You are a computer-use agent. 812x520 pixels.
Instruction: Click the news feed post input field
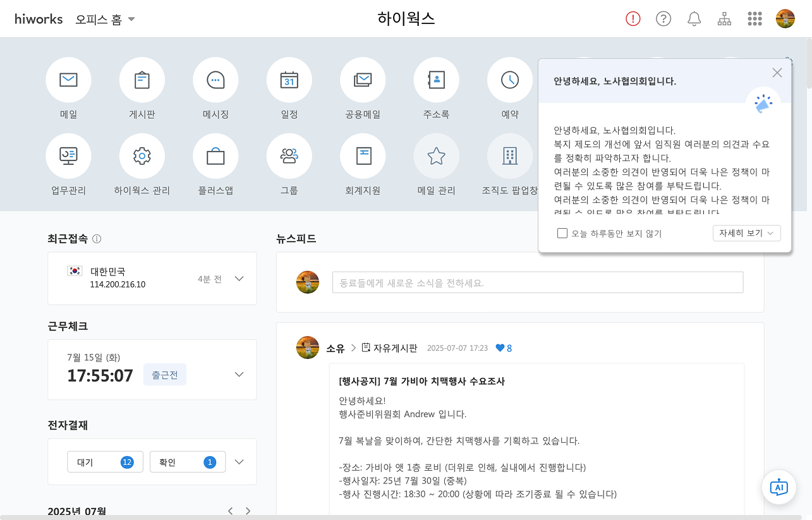pos(537,282)
